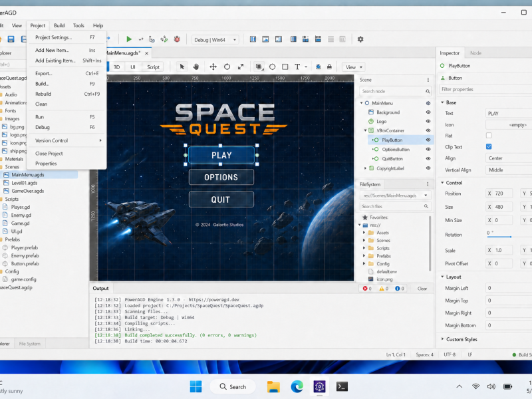This screenshot has width=532, height=399.
Task: Hide the OptionsButton node
Action: (428, 149)
